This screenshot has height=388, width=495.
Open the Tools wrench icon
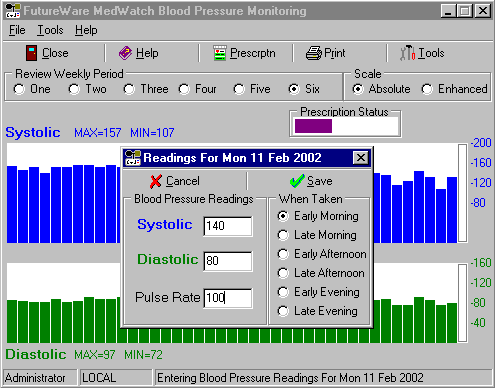point(407,53)
